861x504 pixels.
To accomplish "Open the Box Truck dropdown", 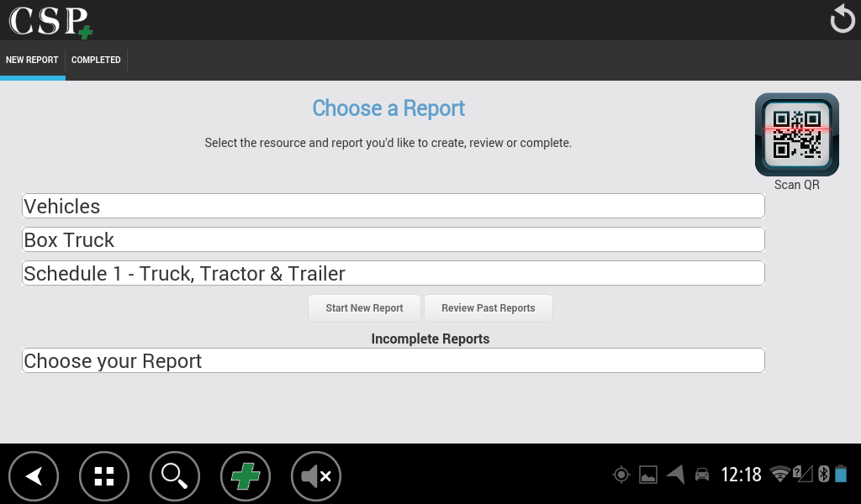I will point(394,239).
